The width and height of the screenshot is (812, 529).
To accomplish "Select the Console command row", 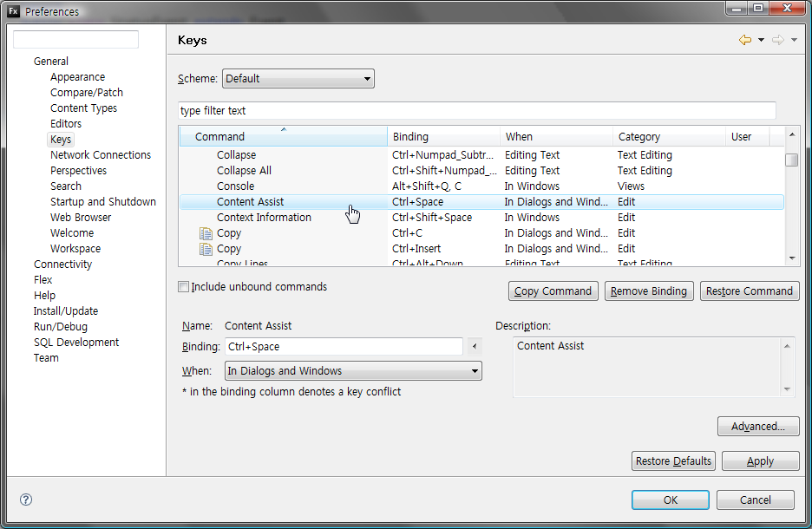I will click(481, 186).
